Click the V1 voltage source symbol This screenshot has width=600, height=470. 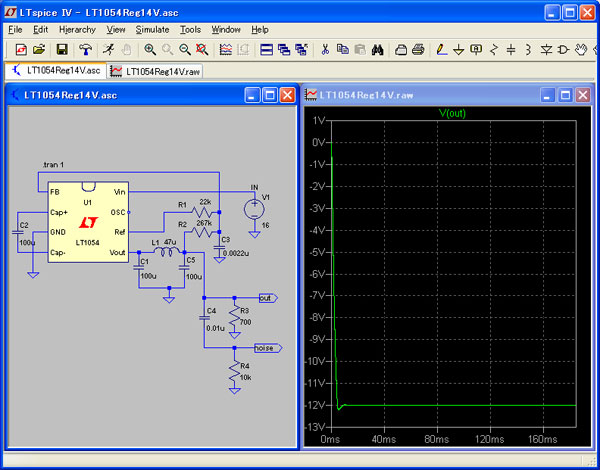pos(254,209)
